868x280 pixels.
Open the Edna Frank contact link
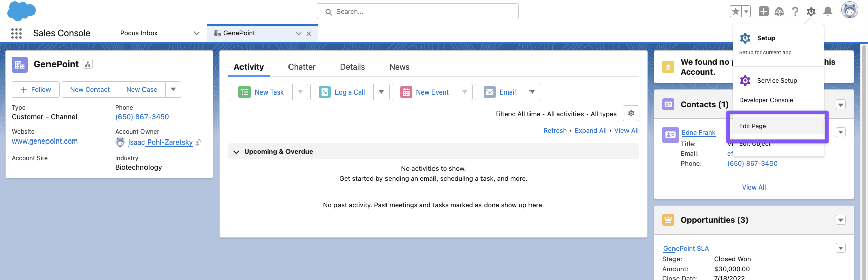(698, 133)
